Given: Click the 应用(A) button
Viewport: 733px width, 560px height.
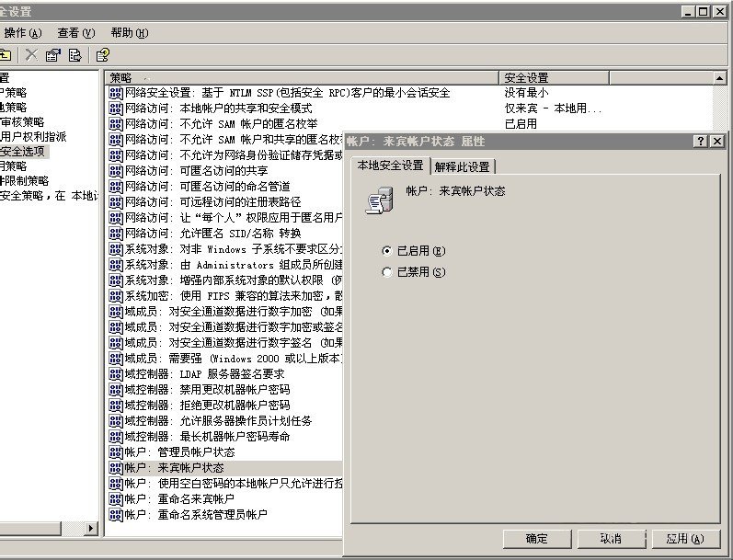Looking at the screenshot, I should tap(685, 539).
